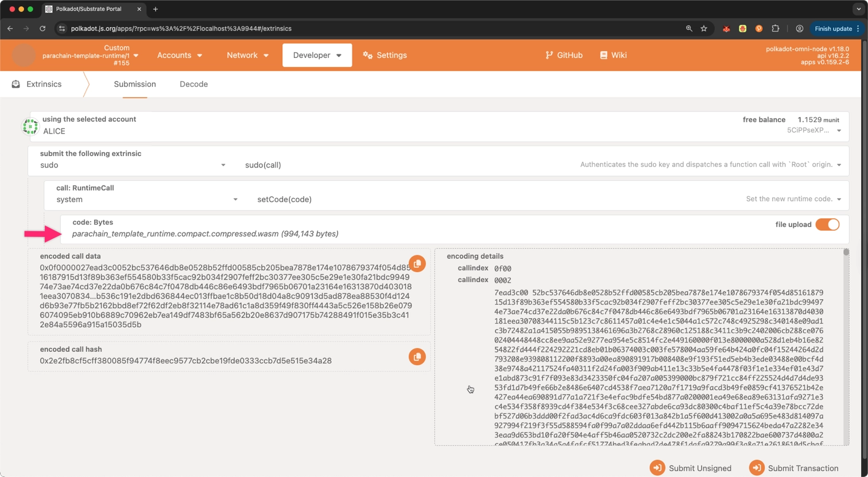Open the browser tab list chevron
Screen dimensions: 868x477
coord(858,9)
